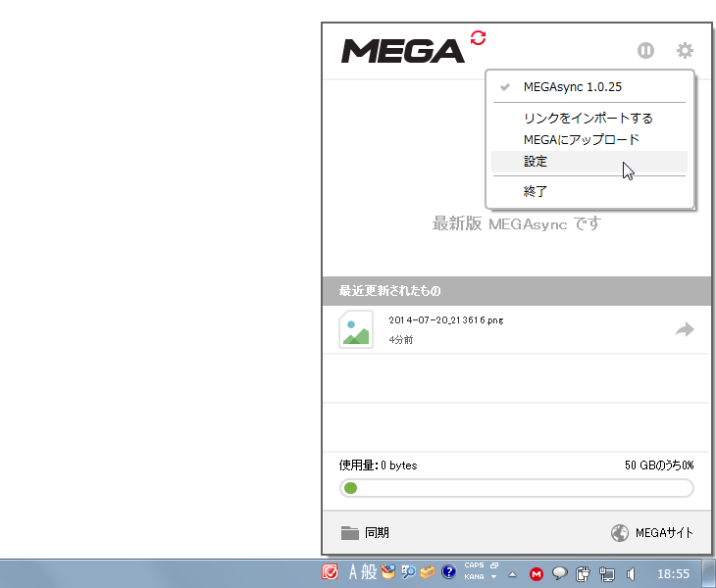This screenshot has width=716, height=588.
Task: Click the 50 GBのうち0% label
Action: (x=659, y=465)
